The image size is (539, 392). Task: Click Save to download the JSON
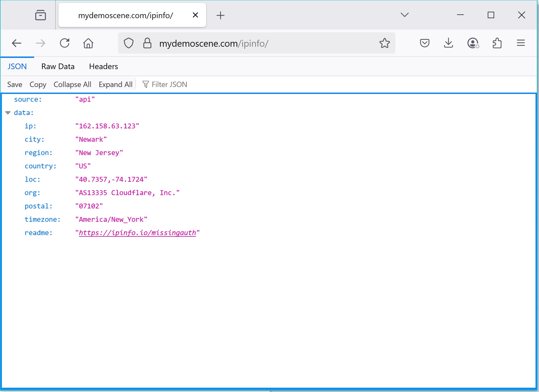tap(15, 84)
